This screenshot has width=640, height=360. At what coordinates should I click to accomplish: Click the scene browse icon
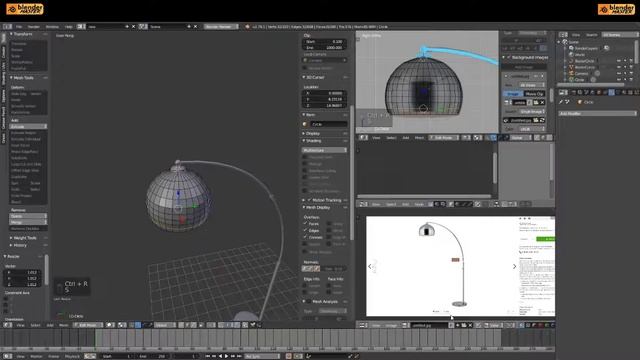click(x=143, y=27)
